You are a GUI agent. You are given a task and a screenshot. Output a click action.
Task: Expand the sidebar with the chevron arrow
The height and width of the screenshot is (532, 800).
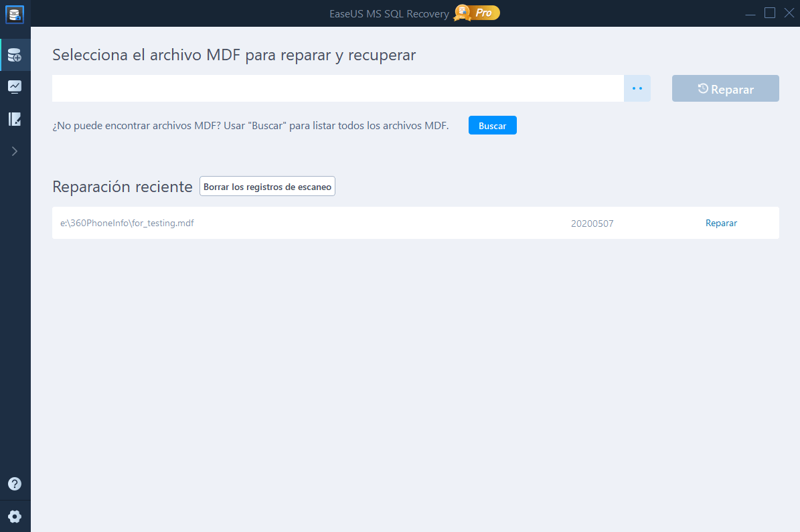click(15, 151)
